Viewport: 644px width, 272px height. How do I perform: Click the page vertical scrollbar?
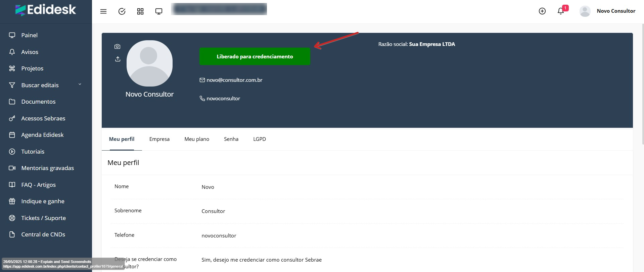(642, 84)
